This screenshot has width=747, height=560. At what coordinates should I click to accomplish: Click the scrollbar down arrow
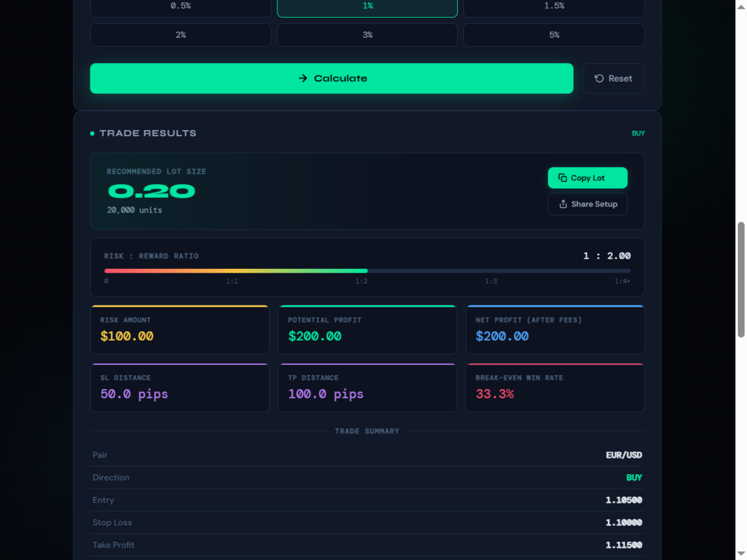pos(741,554)
